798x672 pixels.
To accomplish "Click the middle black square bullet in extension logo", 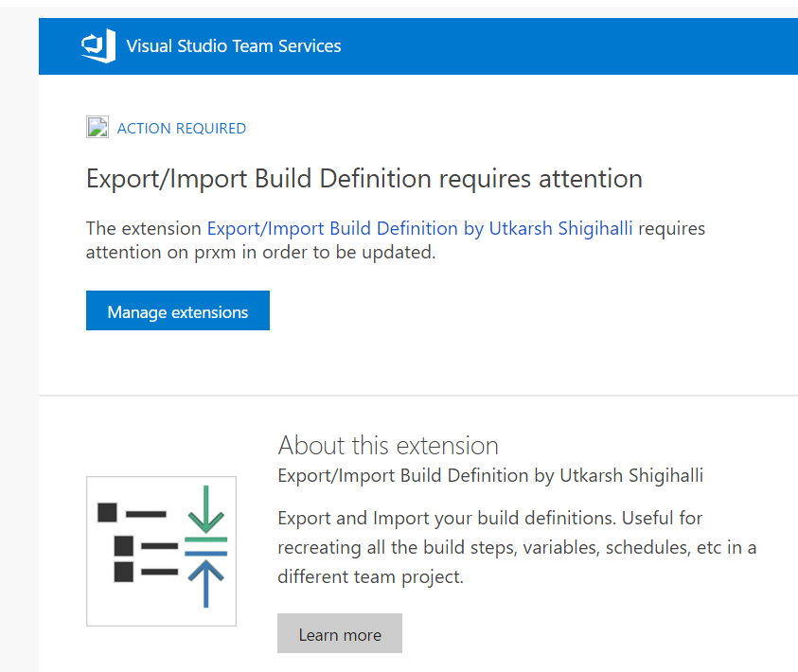I will (x=124, y=546).
